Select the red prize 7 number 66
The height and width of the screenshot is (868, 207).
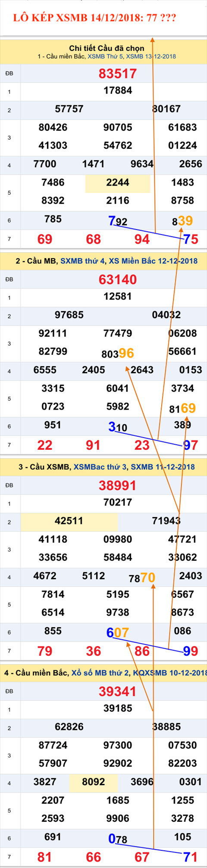93,857
